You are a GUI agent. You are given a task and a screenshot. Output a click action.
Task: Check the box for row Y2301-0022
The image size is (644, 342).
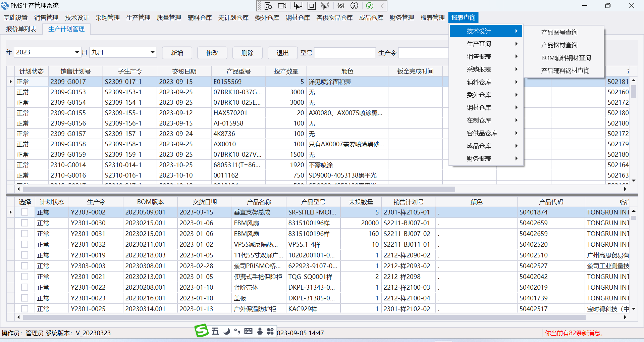(24, 287)
